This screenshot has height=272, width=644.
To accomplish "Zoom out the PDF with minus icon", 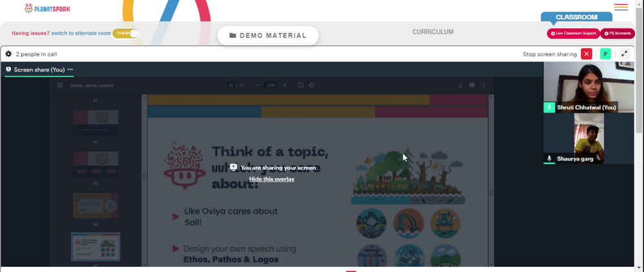I will [x=258, y=85].
